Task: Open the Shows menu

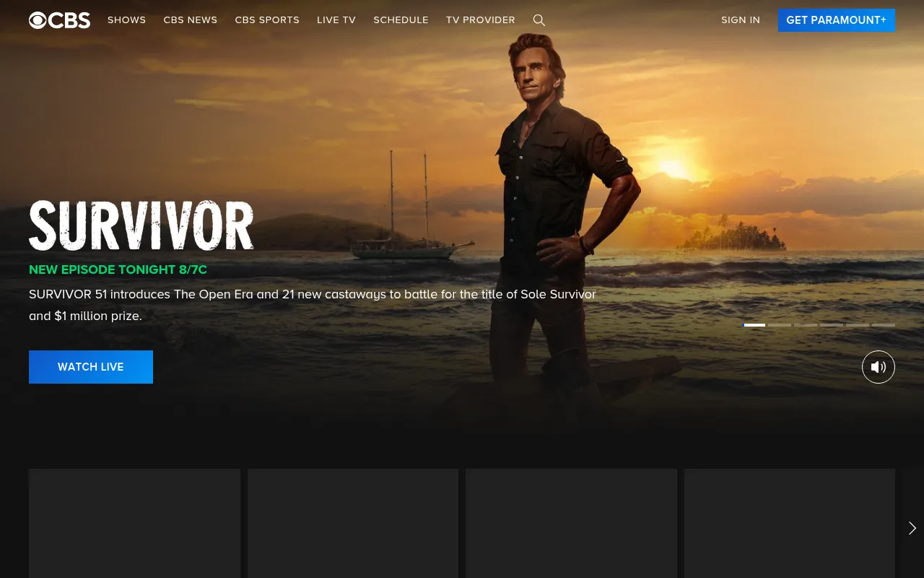Action: click(x=126, y=20)
